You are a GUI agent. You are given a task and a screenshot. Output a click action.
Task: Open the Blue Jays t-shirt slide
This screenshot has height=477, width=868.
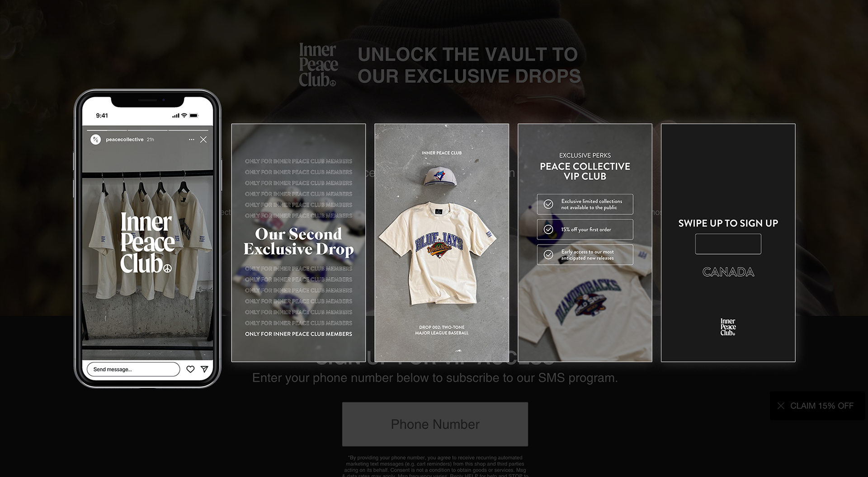[442, 243]
